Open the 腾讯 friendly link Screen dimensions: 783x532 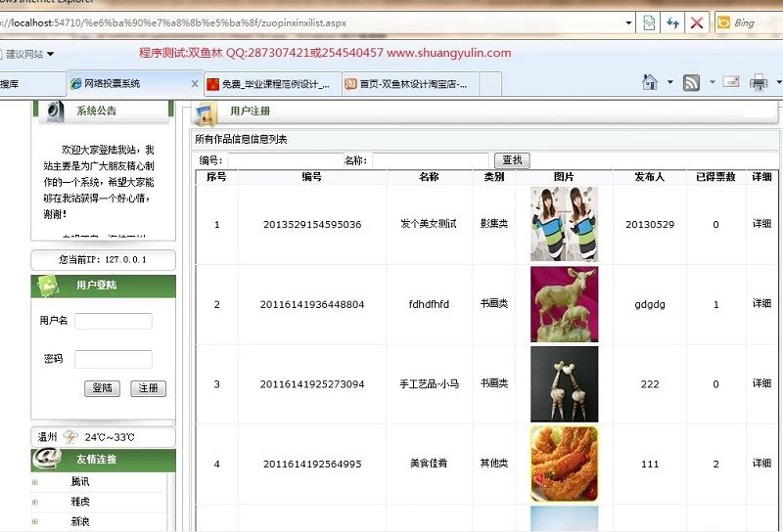80,481
